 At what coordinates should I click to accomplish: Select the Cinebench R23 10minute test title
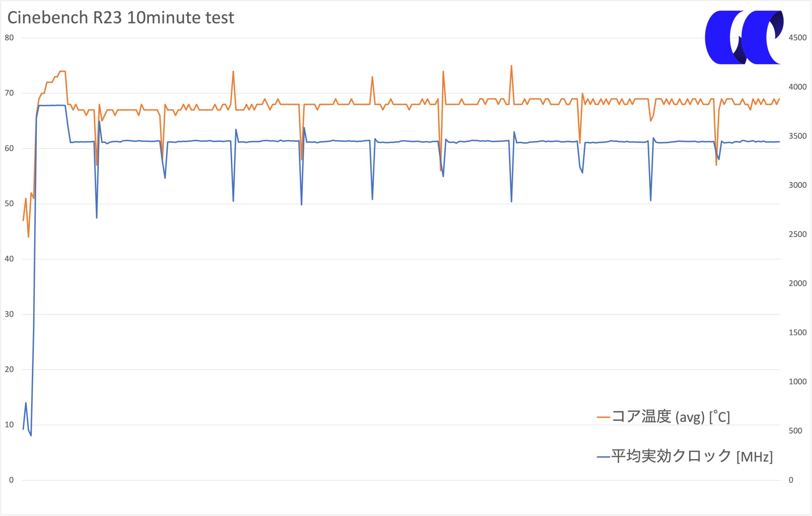click(121, 17)
